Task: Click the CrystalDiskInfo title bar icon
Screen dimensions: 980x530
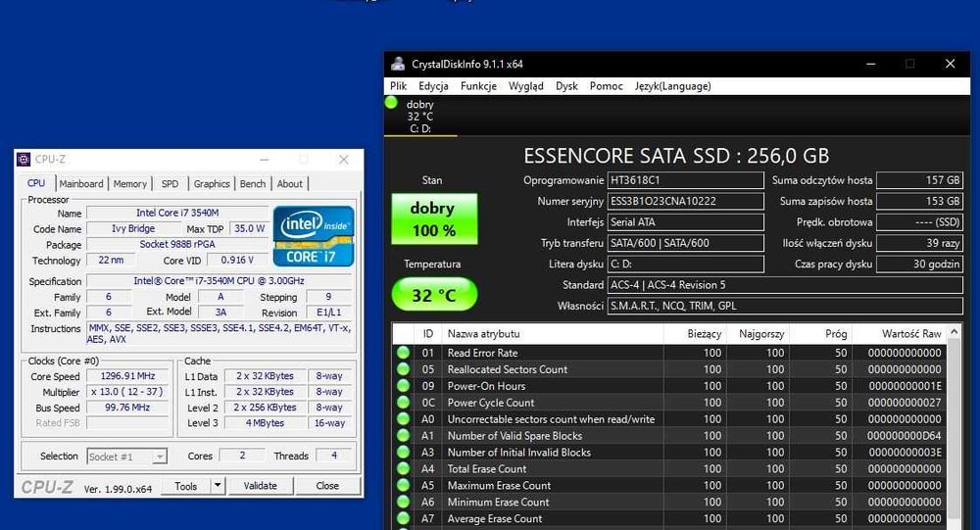Action: point(398,64)
